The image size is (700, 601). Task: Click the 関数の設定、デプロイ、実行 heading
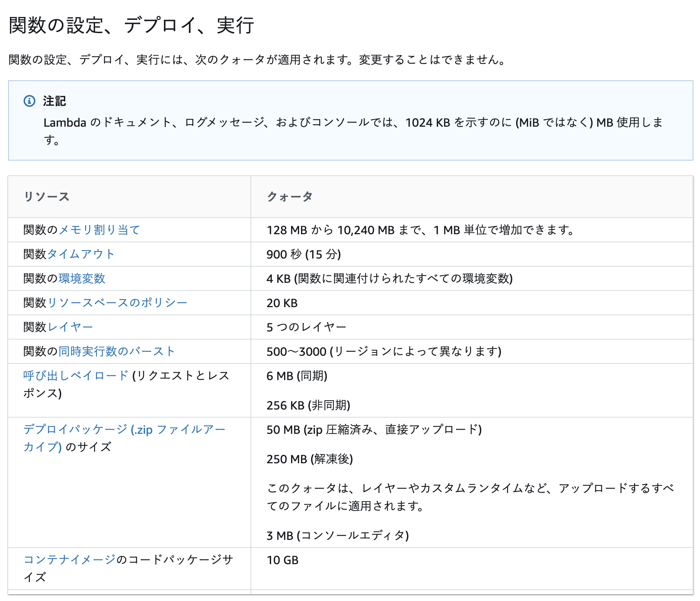click(131, 25)
